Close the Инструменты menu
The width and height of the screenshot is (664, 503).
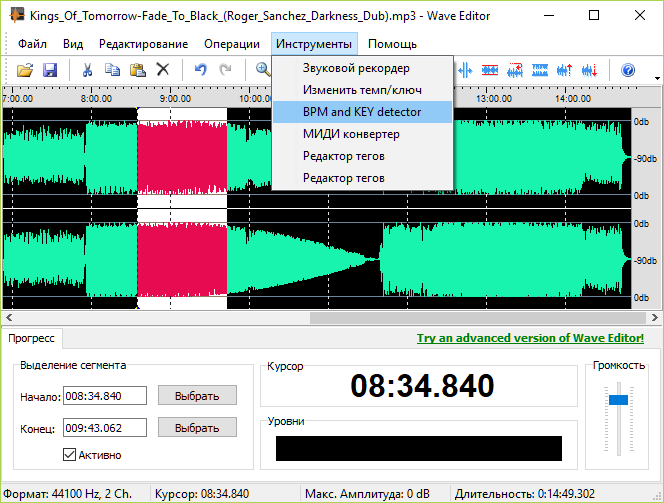point(314,44)
